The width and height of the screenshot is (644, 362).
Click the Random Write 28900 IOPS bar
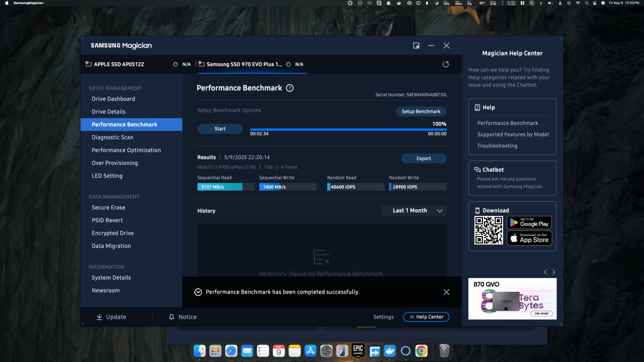tap(418, 187)
